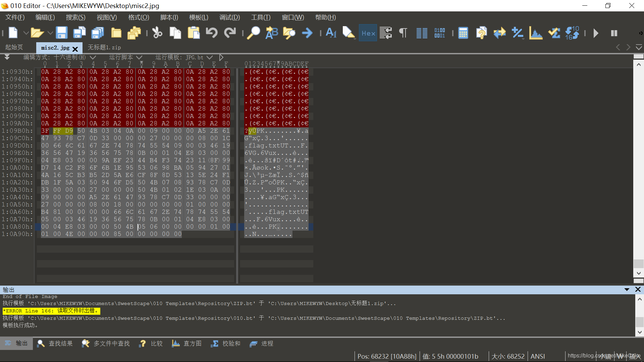The image size is (644, 362).
Task: Open the Find magnifier tool
Action: click(253, 33)
